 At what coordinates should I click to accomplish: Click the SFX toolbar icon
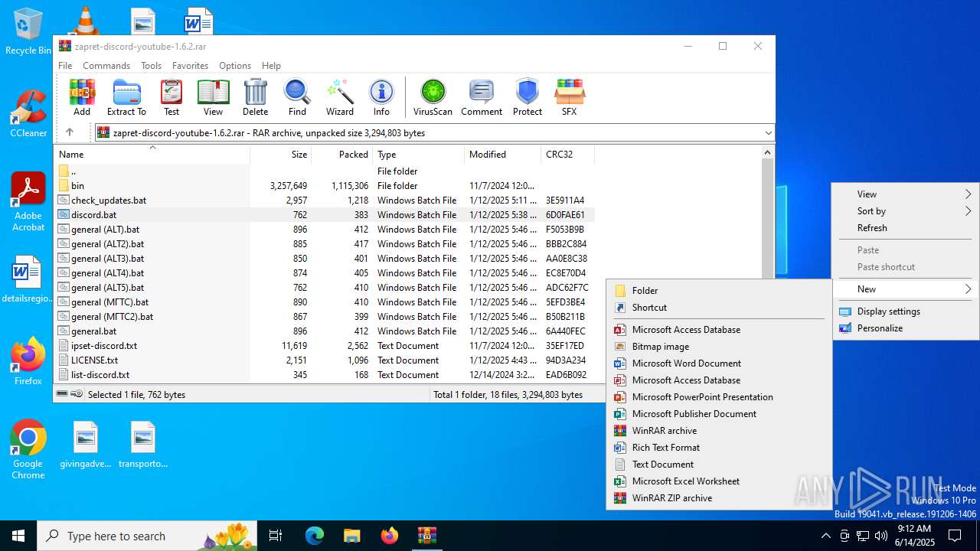569,98
